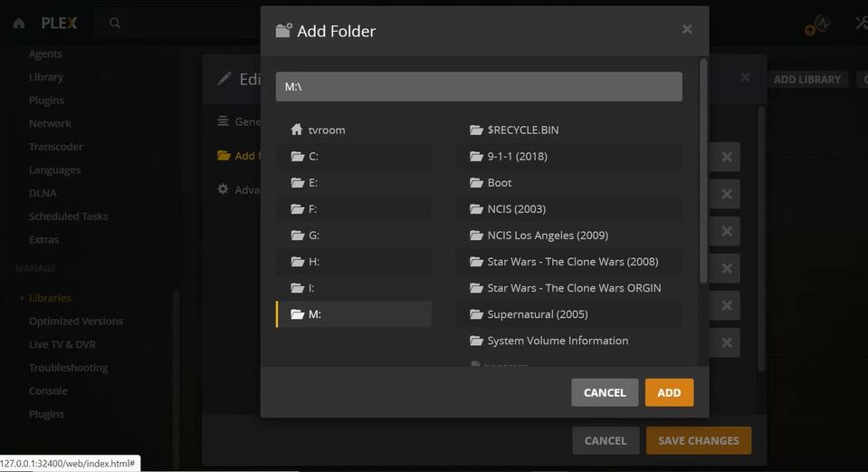Open Troubleshooting in sidebar
The height and width of the screenshot is (472, 868).
pos(69,368)
